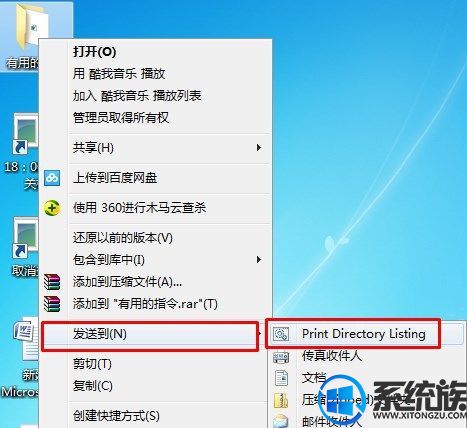Click WinRAR icon beside 添加到压缩文件(A)...
This screenshot has height=428, width=467.
[x=52, y=282]
